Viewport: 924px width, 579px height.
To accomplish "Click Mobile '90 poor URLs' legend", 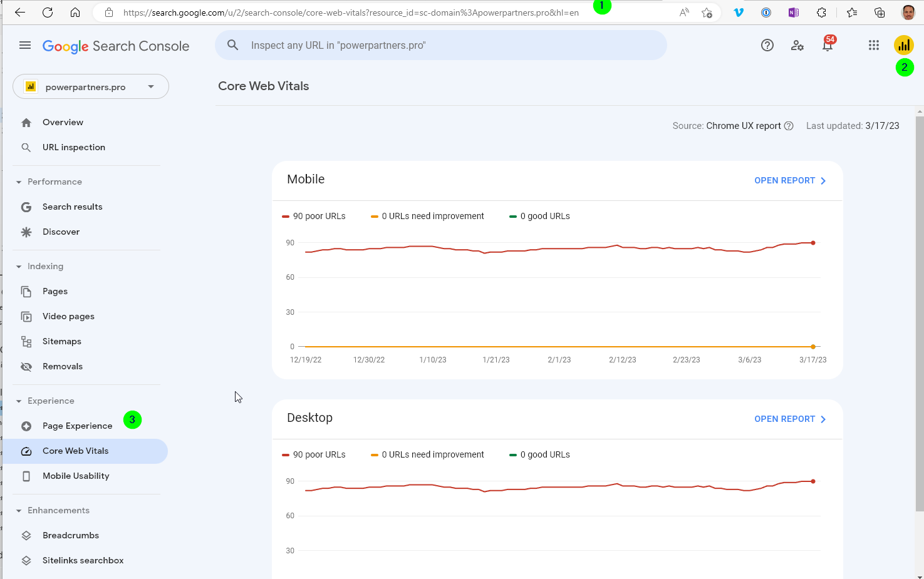I will [314, 216].
